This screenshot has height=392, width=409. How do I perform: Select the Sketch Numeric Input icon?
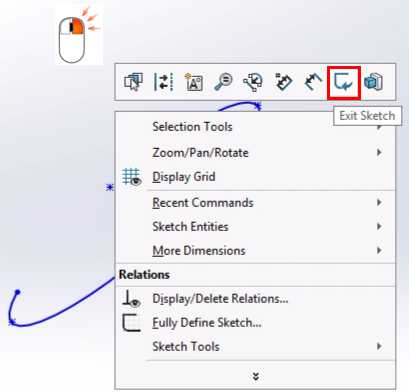pos(283,82)
